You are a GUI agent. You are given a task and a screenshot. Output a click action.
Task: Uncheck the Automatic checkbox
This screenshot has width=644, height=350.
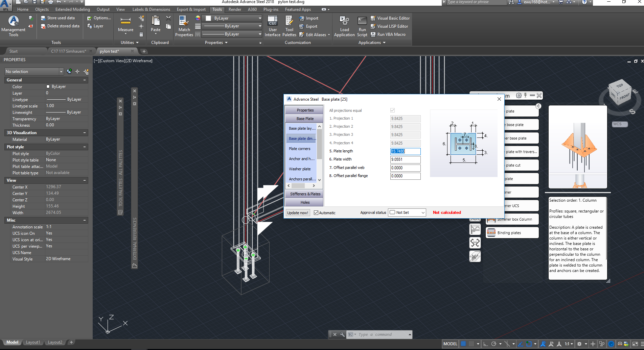tap(316, 212)
